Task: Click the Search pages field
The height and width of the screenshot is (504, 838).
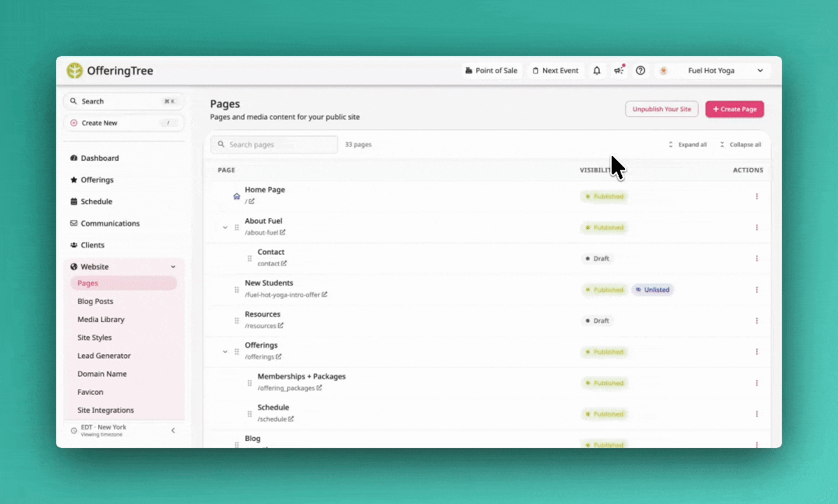Action: 274,145
